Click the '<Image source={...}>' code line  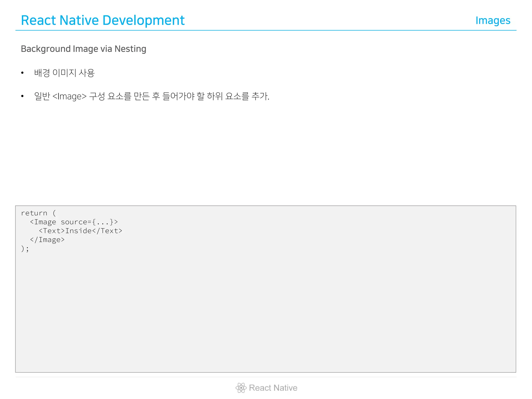point(74,222)
